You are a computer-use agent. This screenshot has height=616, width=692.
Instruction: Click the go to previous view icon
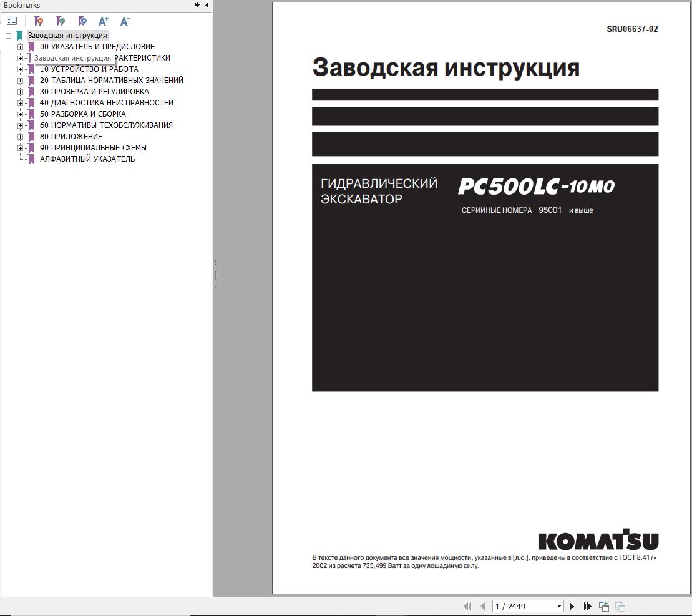click(x=604, y=606)
